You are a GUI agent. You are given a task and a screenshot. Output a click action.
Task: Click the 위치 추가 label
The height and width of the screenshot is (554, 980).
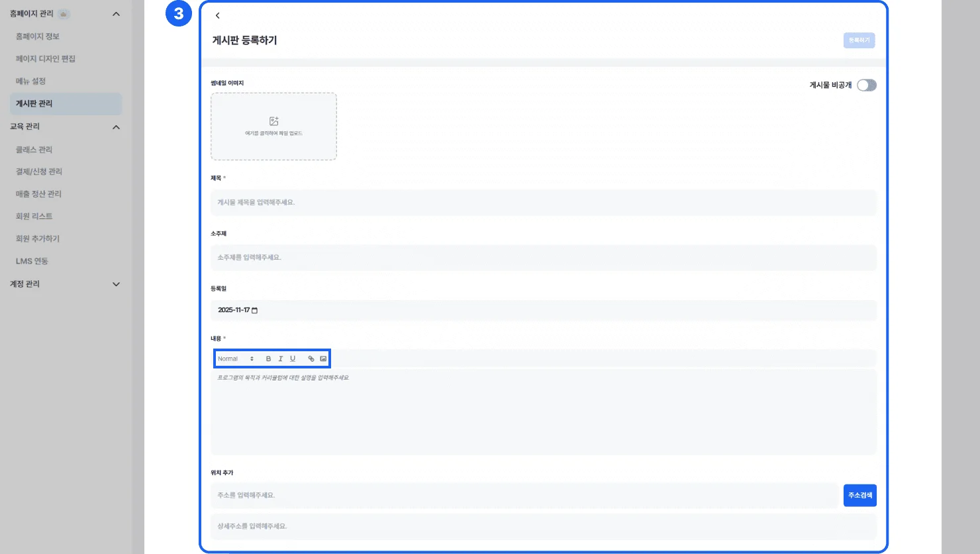point(222,473)
